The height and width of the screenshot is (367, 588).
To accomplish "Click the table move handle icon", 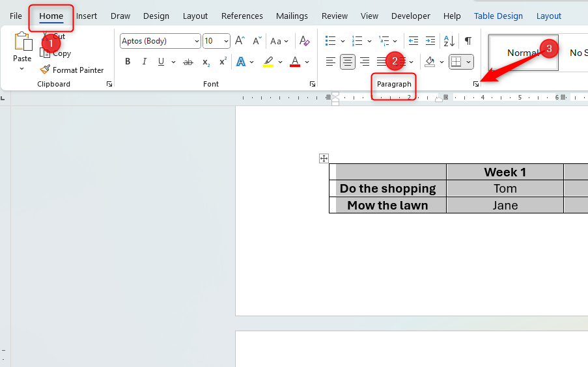I will coord(324,158).
